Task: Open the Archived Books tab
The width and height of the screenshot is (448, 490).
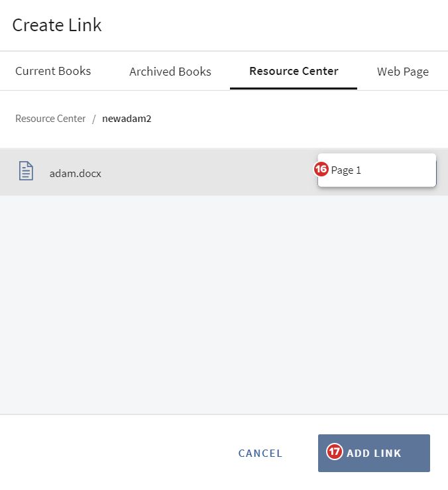Action: pos(170,72)
